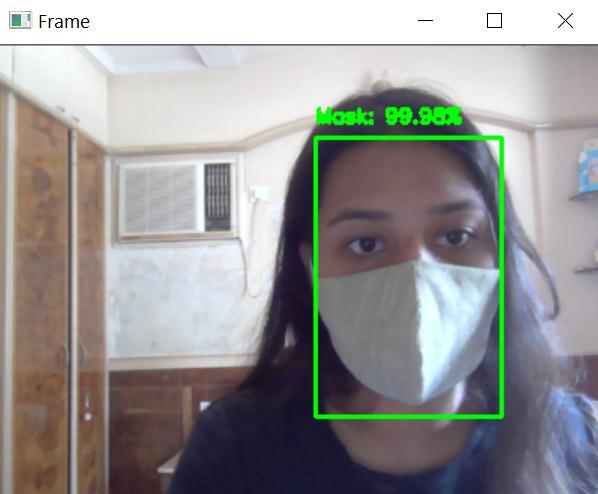Click the left edge of the green detection box

point(316,277)
